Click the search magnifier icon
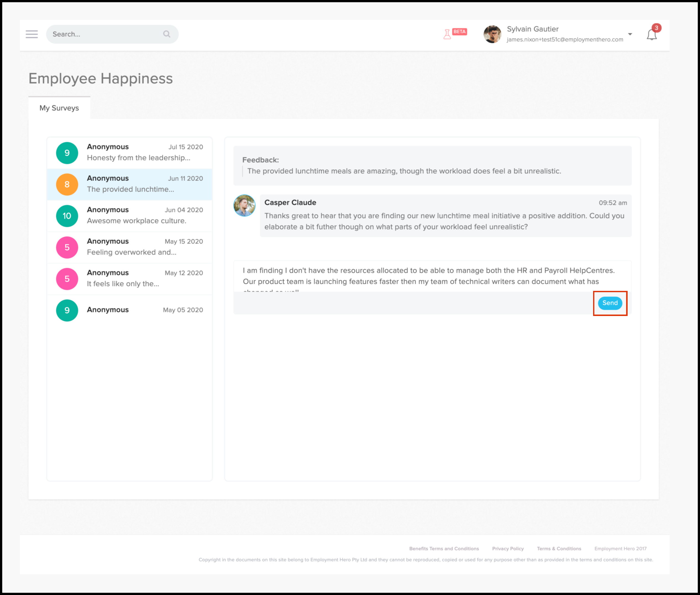 (167, 34)
